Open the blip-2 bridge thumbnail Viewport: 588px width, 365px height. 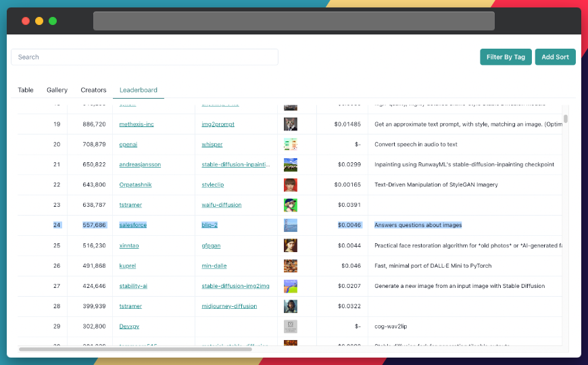click(290, 226)
